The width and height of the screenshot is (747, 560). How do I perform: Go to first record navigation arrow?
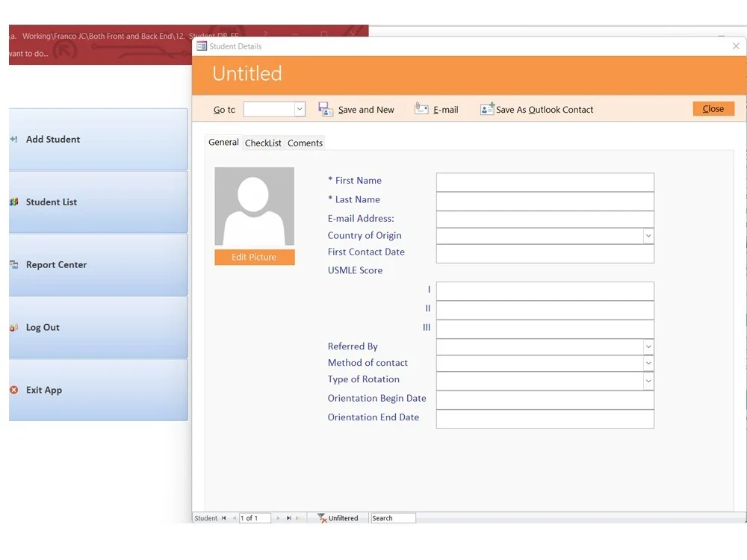pyautogui.click(x=223, y=518)
